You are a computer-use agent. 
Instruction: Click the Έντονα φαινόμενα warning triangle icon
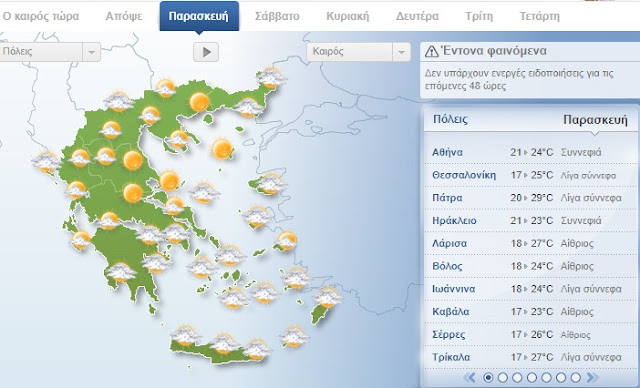coord(431,51)
